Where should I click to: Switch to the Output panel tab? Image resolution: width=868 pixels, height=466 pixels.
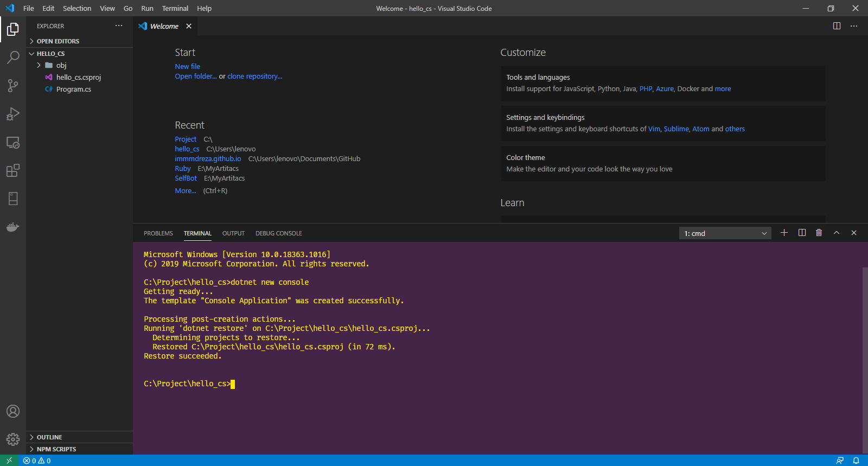233,233
